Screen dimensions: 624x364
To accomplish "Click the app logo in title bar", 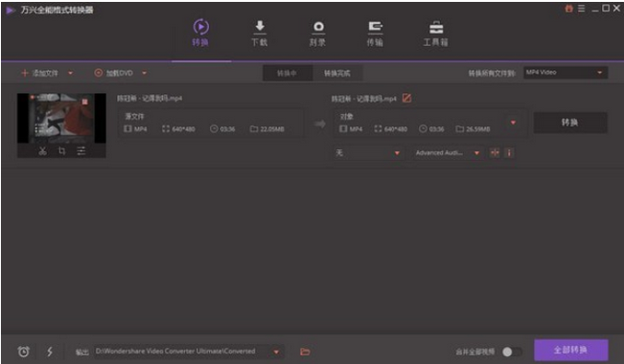I will pyautogui.click(x=11, y=10).
